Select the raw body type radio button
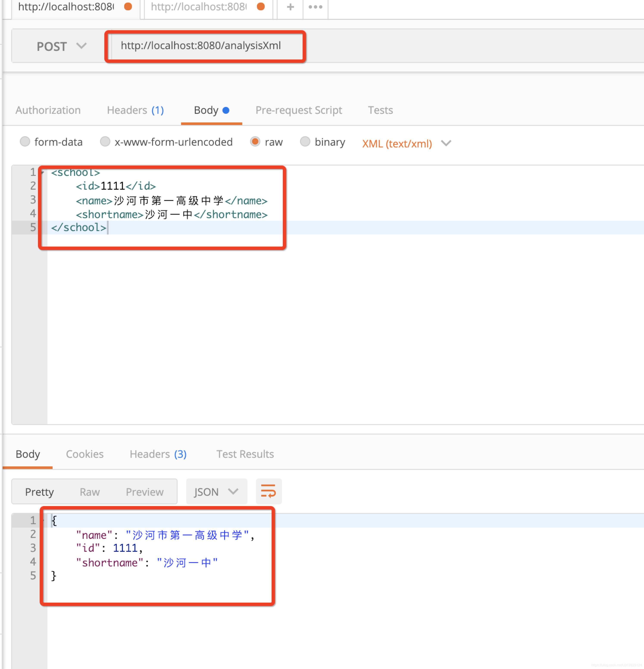Viewport: 644px width, 669px height. click(x=255, y=142)
